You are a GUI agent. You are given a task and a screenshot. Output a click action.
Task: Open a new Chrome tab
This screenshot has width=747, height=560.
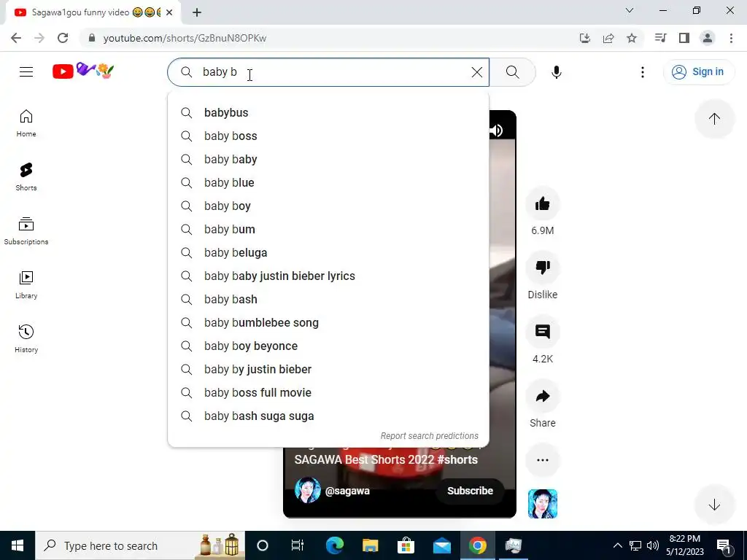(197, 12)
